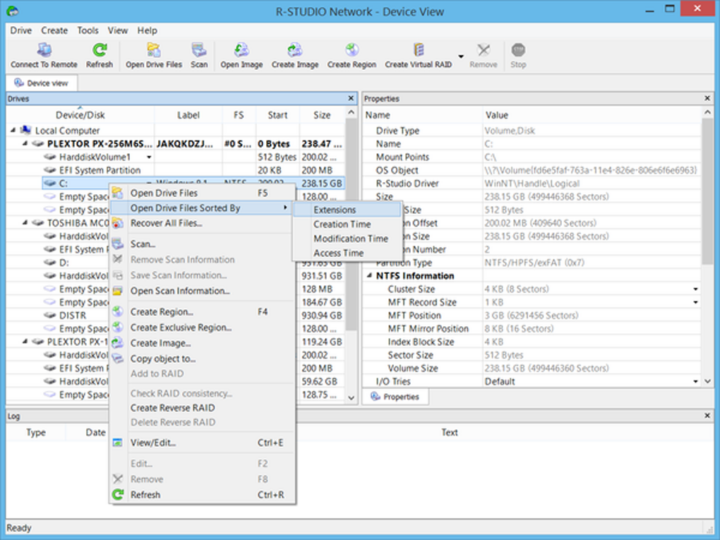The height and width of the screenshot is (540, 720).
Task: Switch to the Device view tab
Action: click(x=41, y=83)
